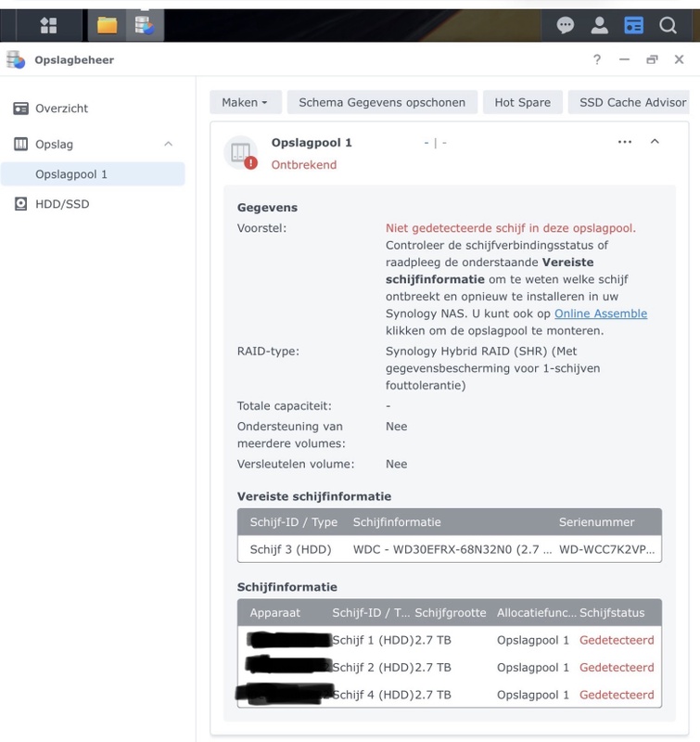Open the DSM search magnifier icon
The width and height of the screenshot is (700, 742).
tap(668, 25)
